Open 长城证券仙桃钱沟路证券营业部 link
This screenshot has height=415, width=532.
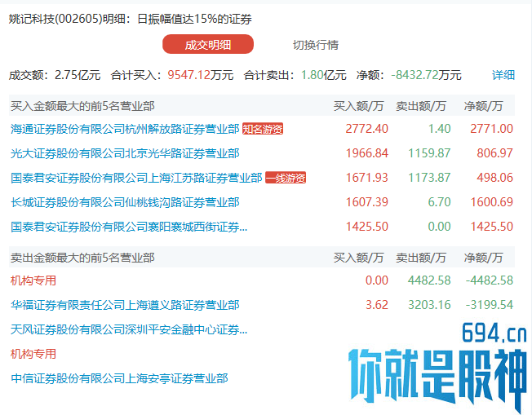(125, 202)
